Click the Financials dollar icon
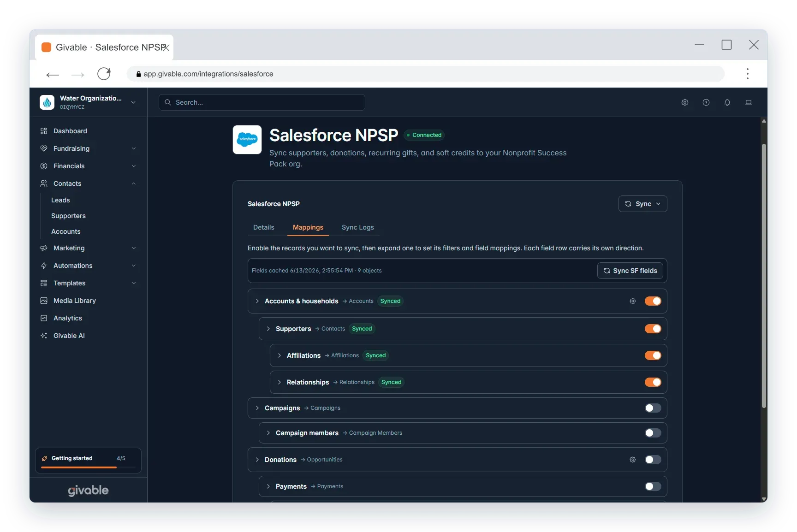The image size is (797, 532). tap(44, 166)
